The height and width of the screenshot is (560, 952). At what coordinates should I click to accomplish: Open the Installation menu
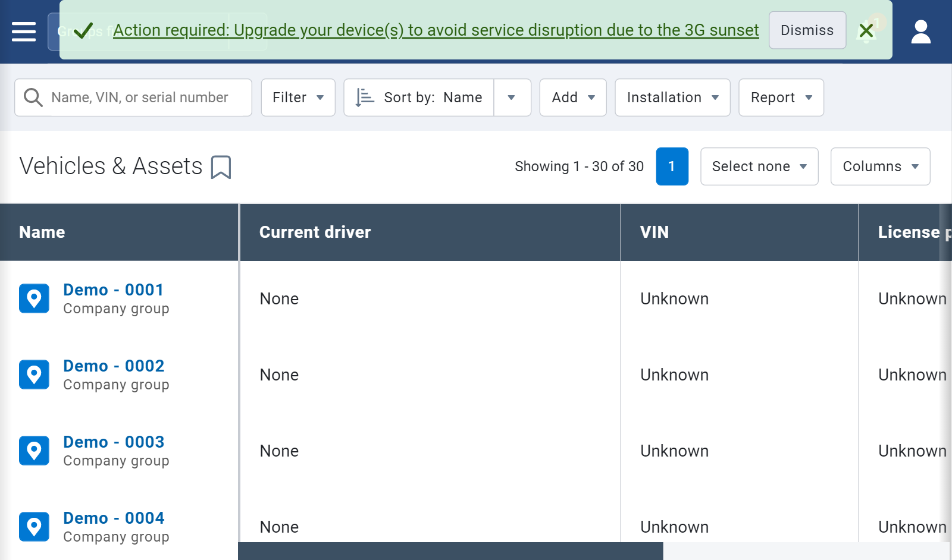coord(672,97)
